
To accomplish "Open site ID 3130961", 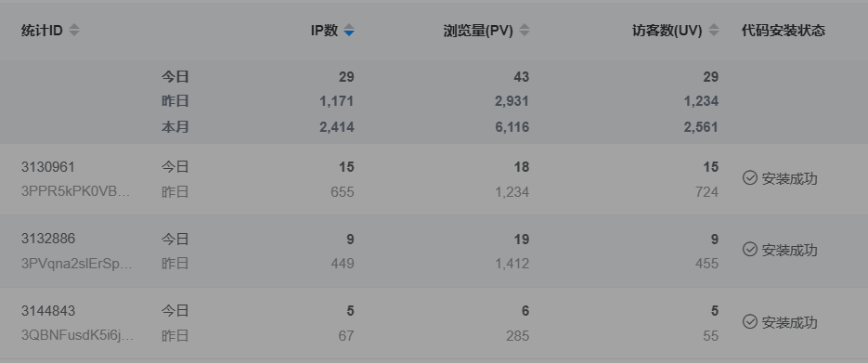I will [x=48, y=166].
